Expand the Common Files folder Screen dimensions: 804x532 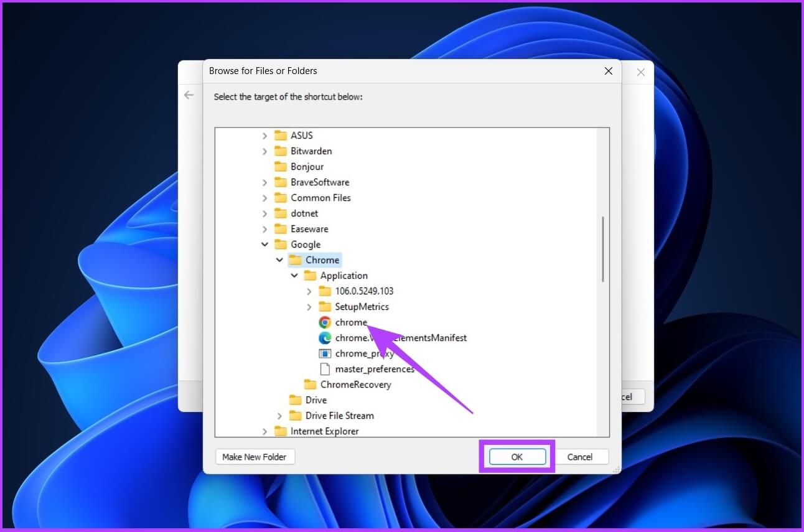(x=264, y=197)
